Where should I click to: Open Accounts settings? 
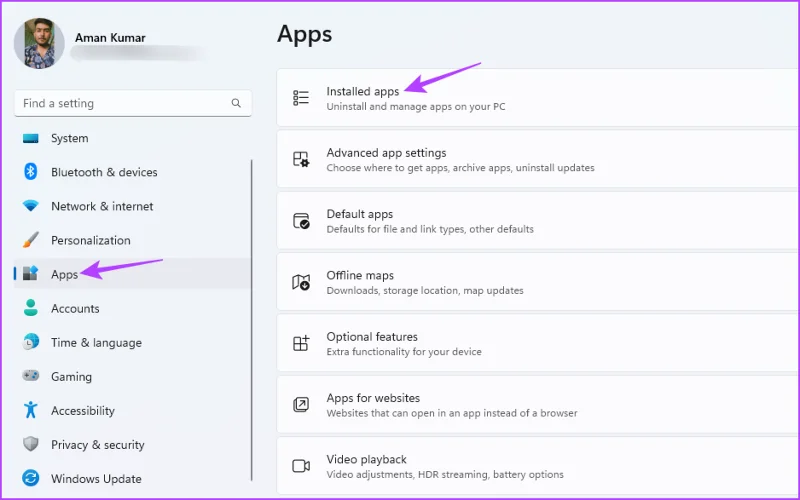click(x=133, y=308)
